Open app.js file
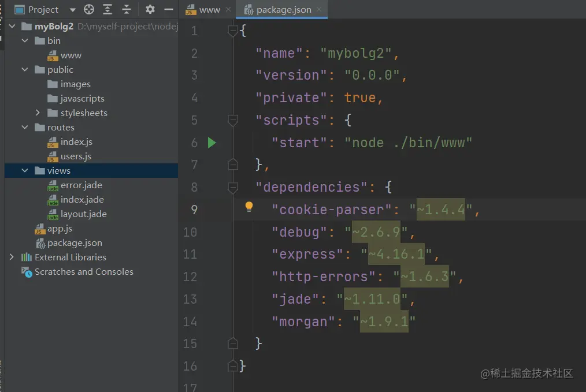Screen dimensions: 586x392 pos(60,229)
